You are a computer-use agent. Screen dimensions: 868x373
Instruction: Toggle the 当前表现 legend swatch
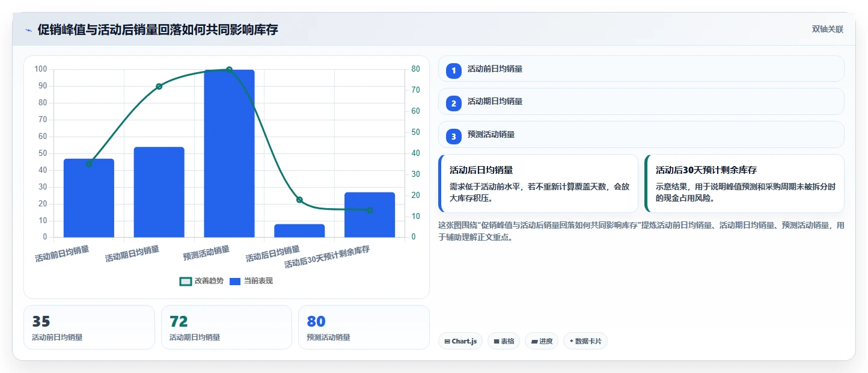pyautogui.click(x=235, y=281)
